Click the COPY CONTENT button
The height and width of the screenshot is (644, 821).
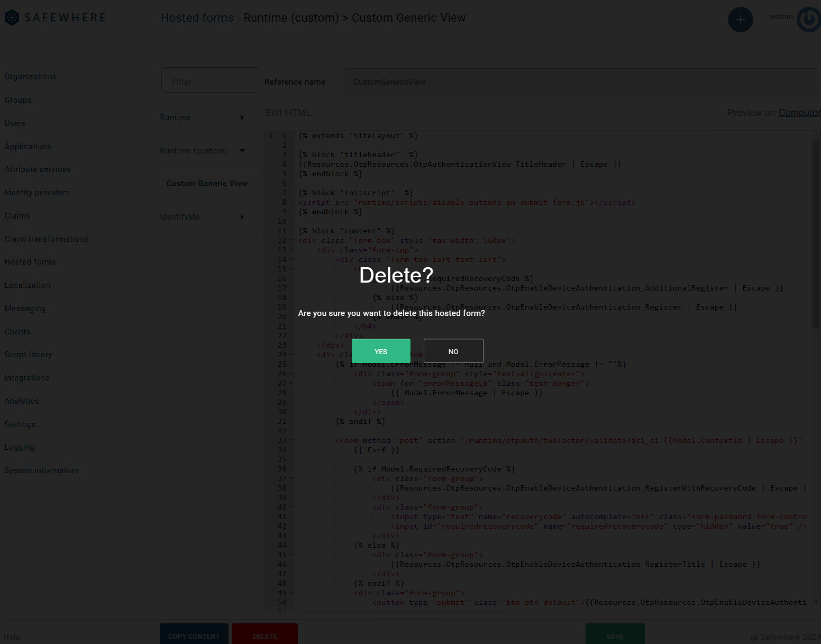194,634
